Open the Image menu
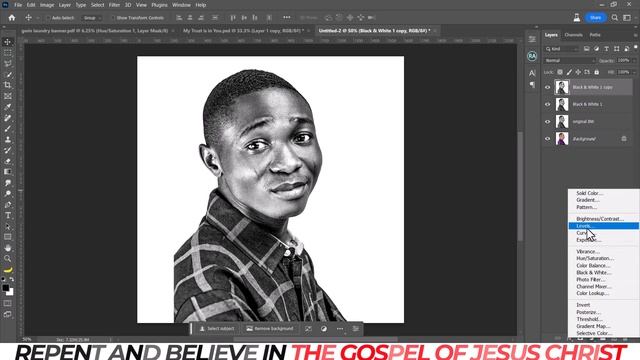This screenshot has width=640, height=360. click(x=47, y=5)
